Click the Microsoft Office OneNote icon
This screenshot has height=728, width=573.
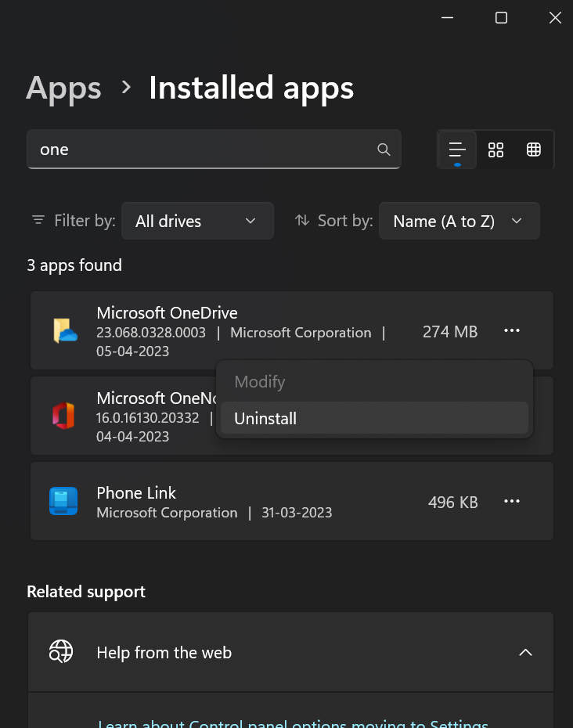(x=63, y=416)
